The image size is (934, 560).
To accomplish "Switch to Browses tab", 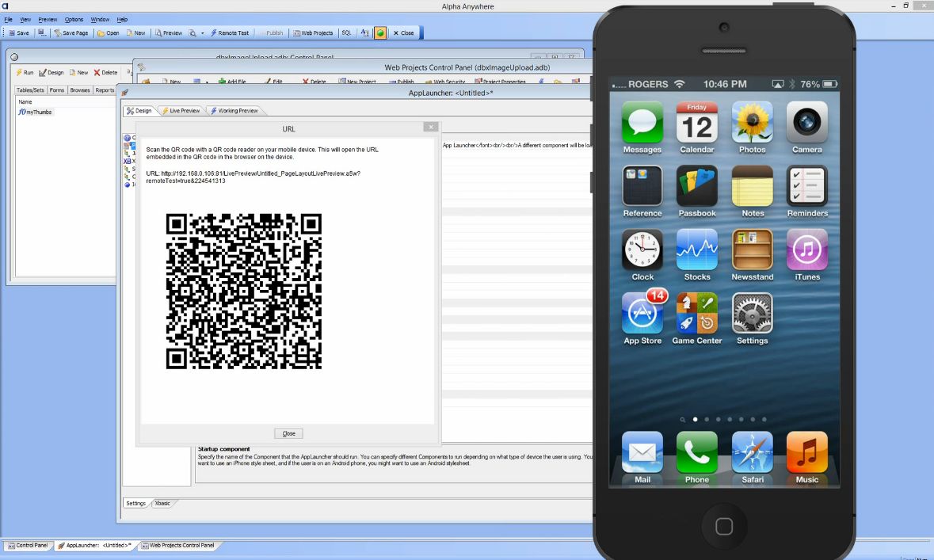I will pyautogui.click(x=80, y=90).
